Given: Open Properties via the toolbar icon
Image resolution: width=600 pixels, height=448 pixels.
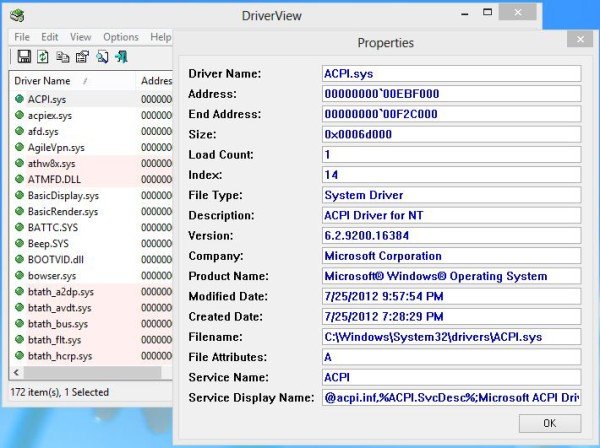Looking at the screenshot, I should (82, 57).
